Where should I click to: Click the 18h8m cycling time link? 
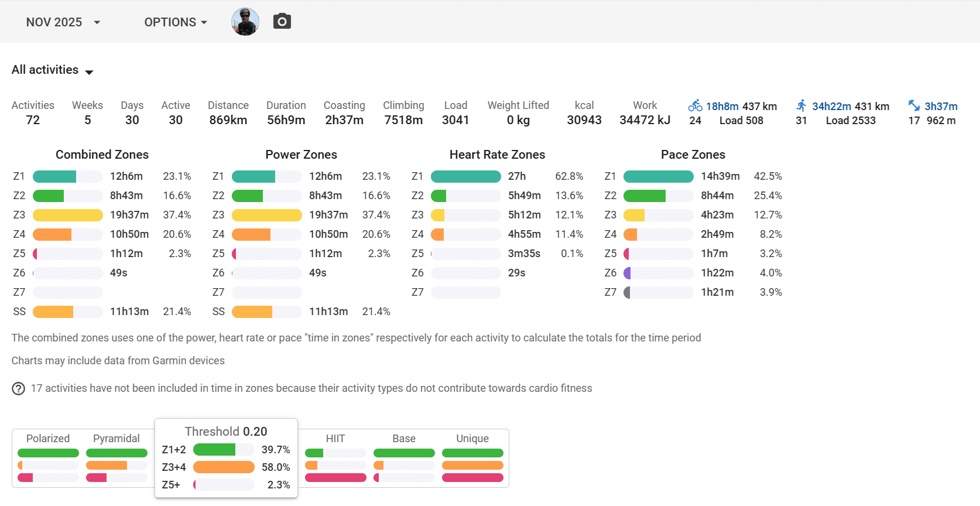722,107
